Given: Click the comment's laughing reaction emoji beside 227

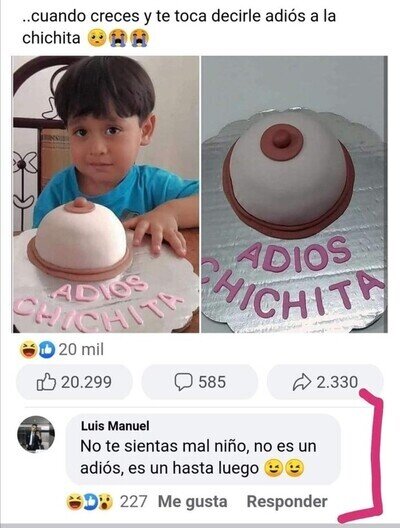Looking at the screenshot, I should pyautogui.click(x=74, y=502).
